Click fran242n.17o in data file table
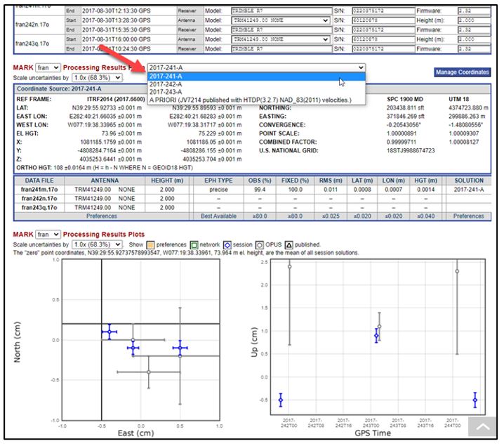This screenshot has height=446, width=504. 39,199
